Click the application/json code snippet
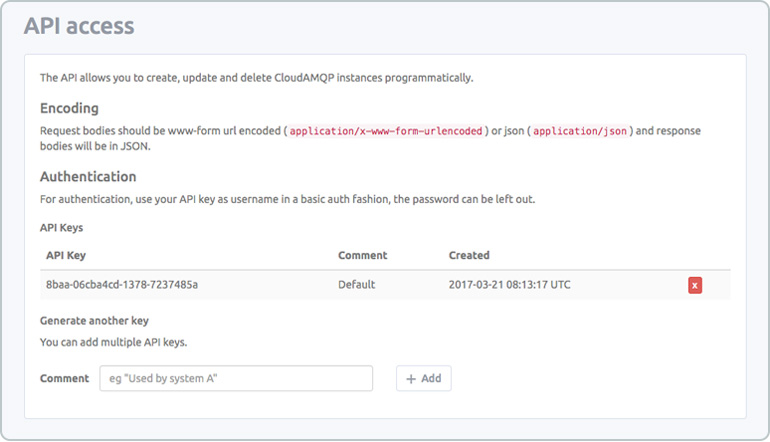The image size is (770, 442). (580, 131)
